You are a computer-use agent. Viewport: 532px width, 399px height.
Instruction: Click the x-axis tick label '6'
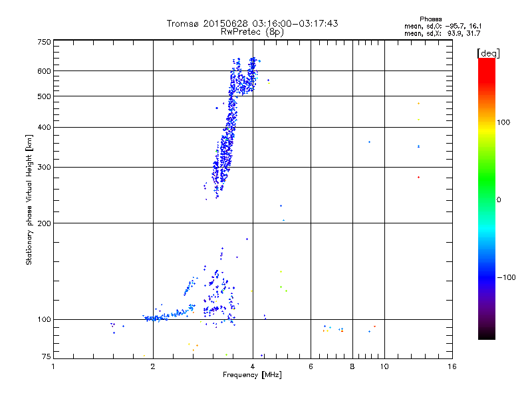coord(311,366)
